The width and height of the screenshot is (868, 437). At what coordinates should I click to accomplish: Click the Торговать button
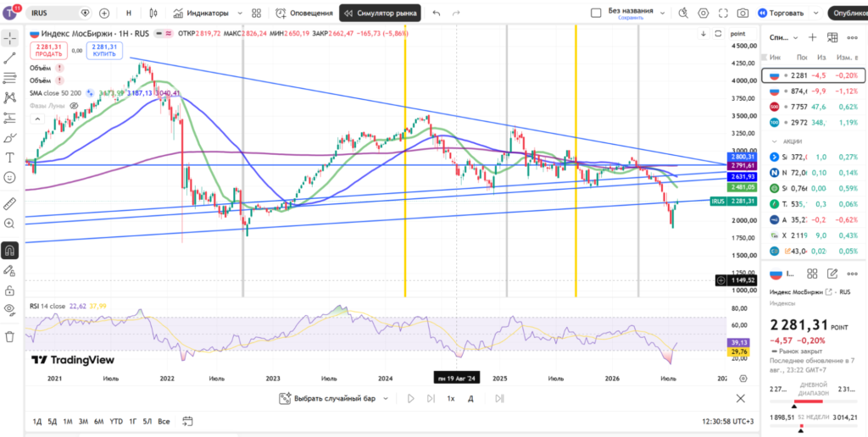coord(781,13)
